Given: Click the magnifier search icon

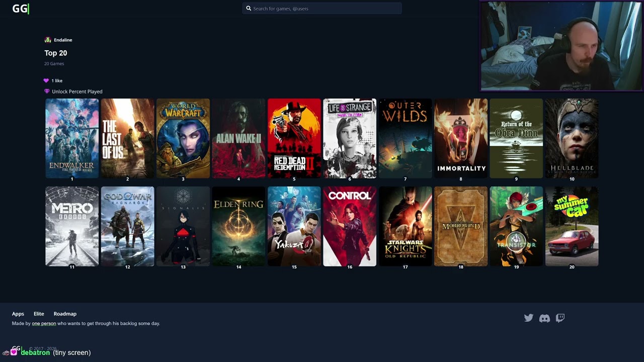Looking at the screenshot, I should point(249,9).
